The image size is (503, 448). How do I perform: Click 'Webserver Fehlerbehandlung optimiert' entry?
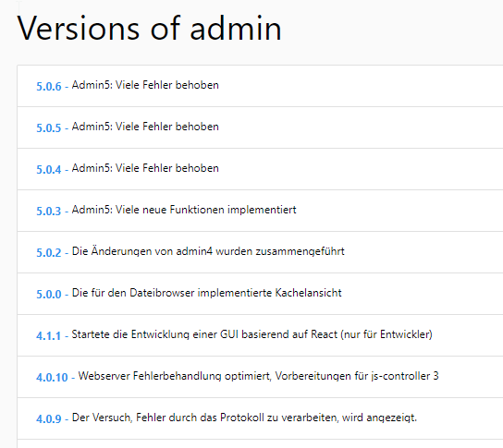coord(259,376)
